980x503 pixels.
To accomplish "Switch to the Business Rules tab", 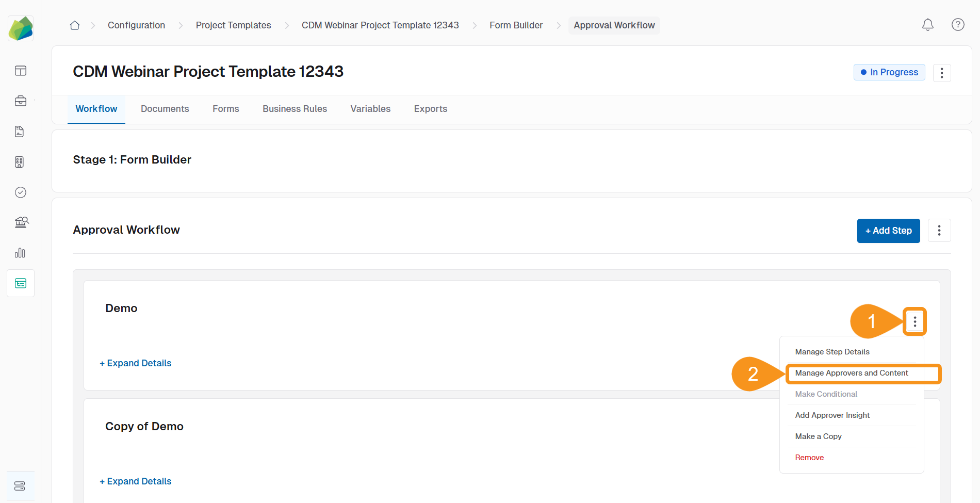I will point(295,109).
